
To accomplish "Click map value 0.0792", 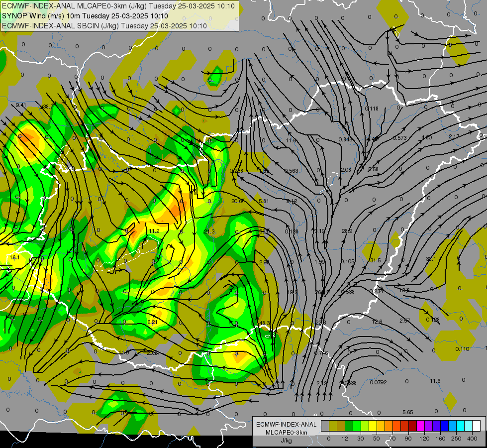I will (x=378, y=382).
